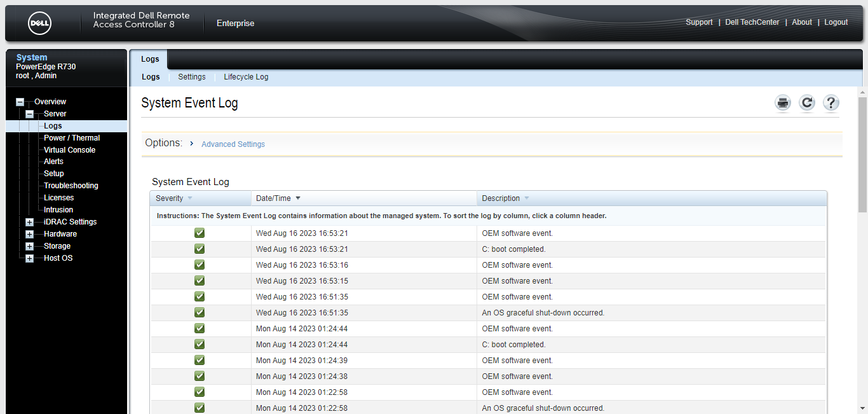Click the Description column header
The width and height of the screenshot is (868, 414).
point(652,198)
